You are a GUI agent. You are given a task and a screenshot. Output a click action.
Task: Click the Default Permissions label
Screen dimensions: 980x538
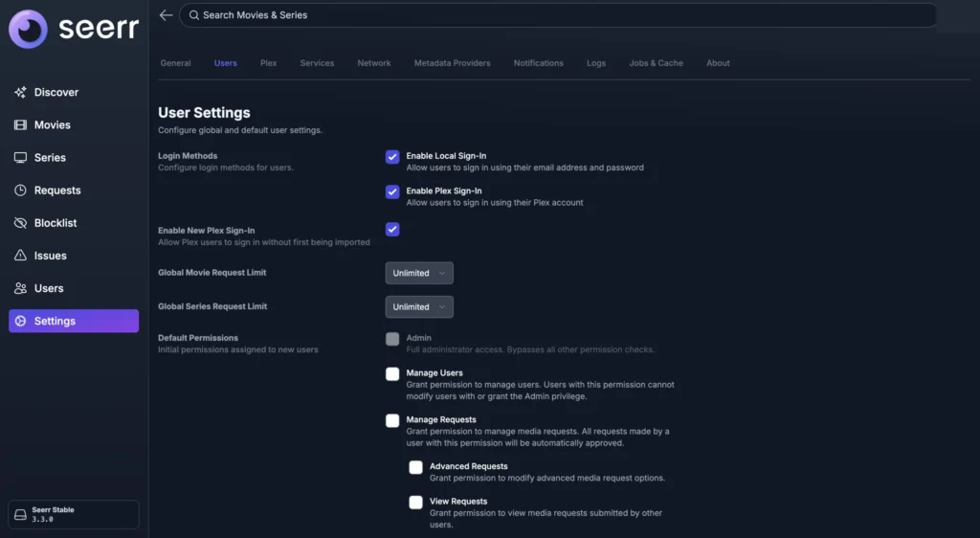point(198,337)
